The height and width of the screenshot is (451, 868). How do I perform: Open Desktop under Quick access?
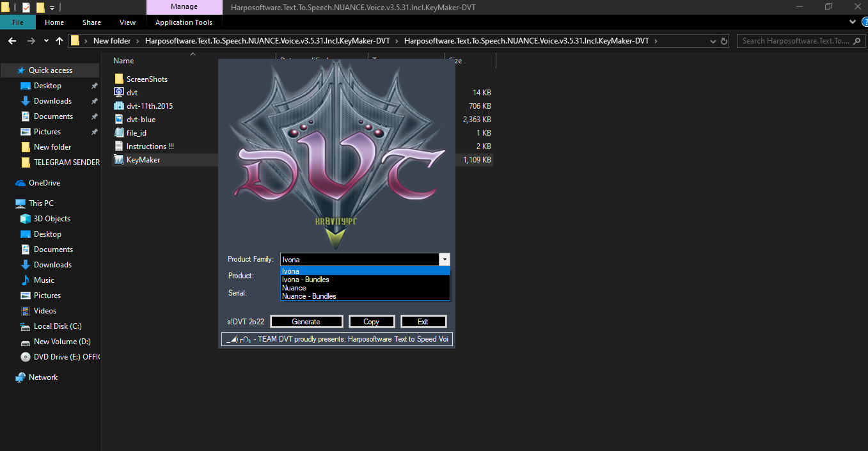pos(47,86)
